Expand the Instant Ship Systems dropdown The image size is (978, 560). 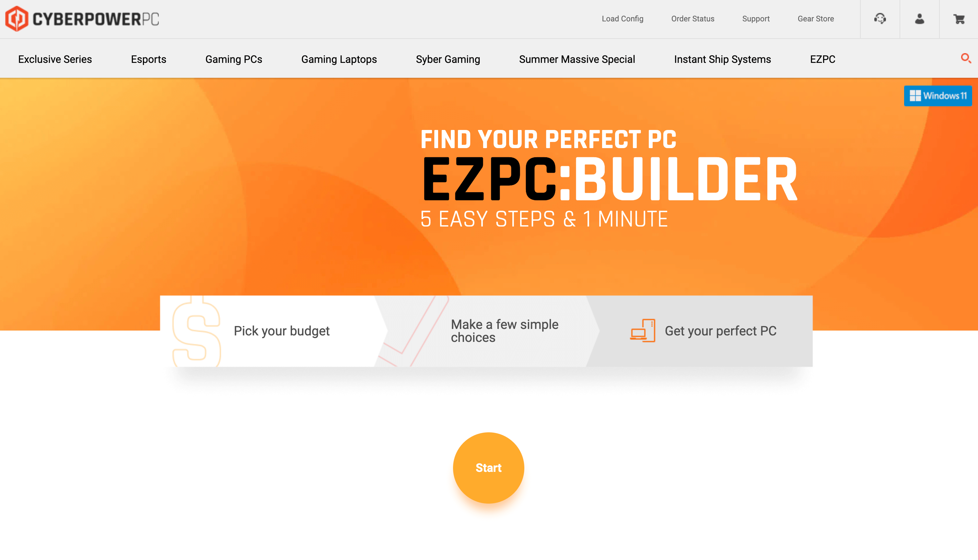point(723,59)
